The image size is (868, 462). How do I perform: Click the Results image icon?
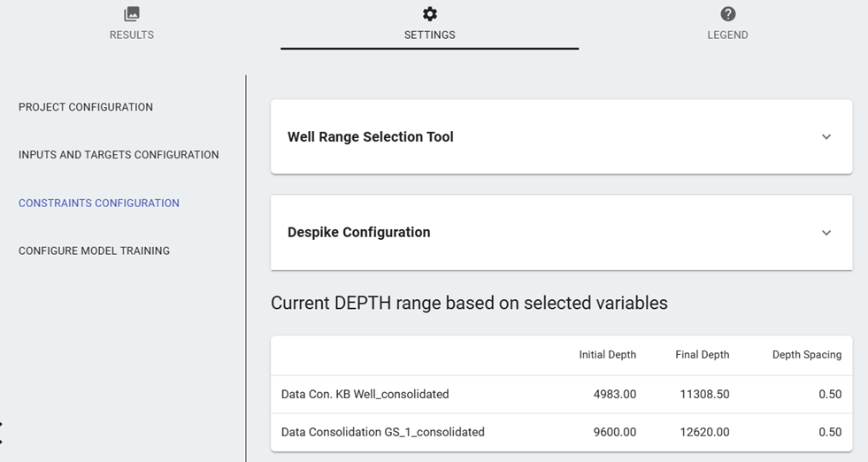pos(132,14)
